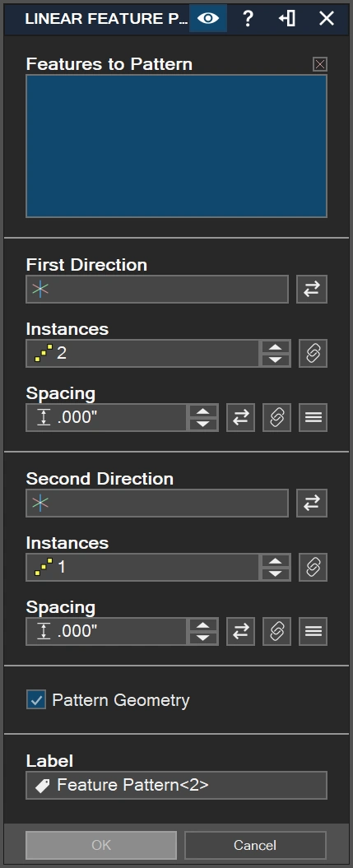Image resolution: width=353 pixels, height=868 pixels.
Task: Link the First Direction Spacing dimension
Action: [x=277, y=417]
